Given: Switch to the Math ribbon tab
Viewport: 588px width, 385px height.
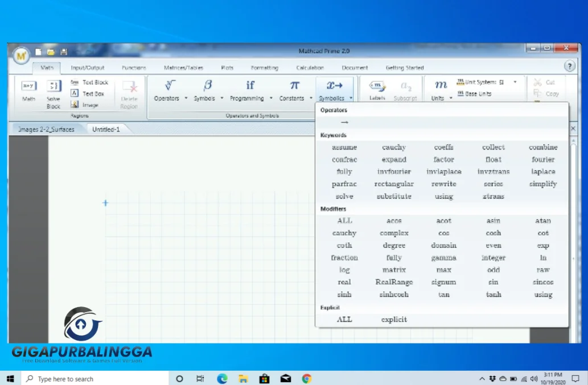Looking at the screenshot, I should tap(47, 68).
